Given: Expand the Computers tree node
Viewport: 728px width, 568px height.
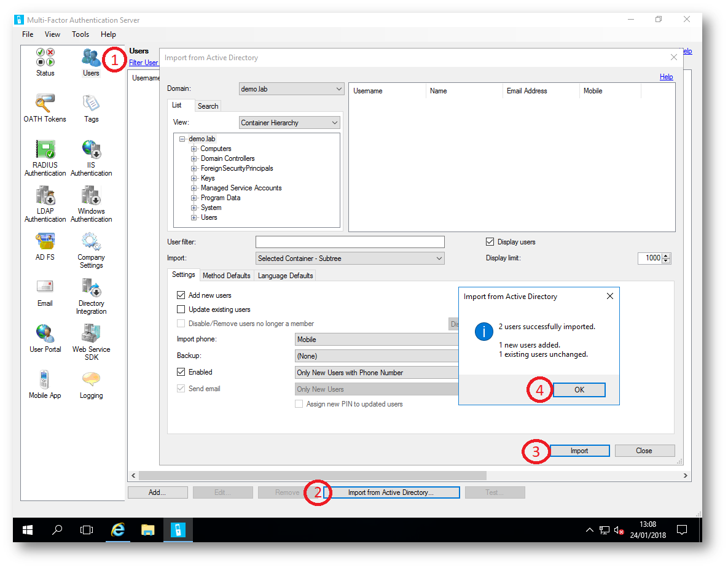Looking at the screenshot, I should coord(194,149).
